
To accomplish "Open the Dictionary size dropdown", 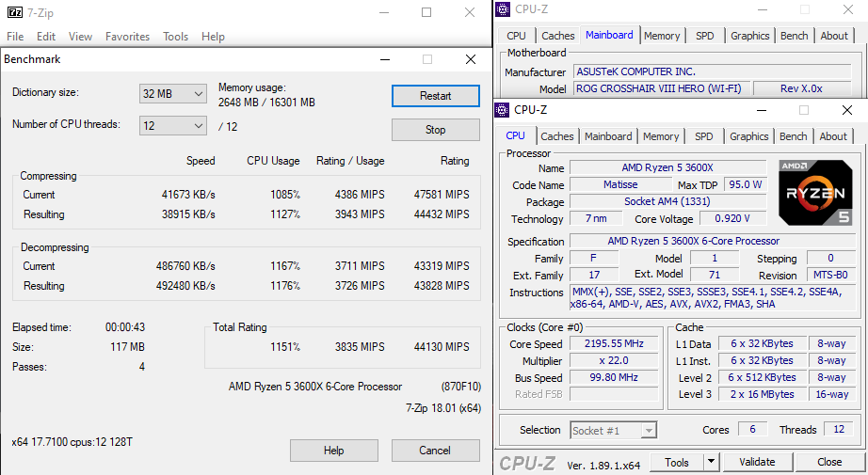I will [173, 94].
